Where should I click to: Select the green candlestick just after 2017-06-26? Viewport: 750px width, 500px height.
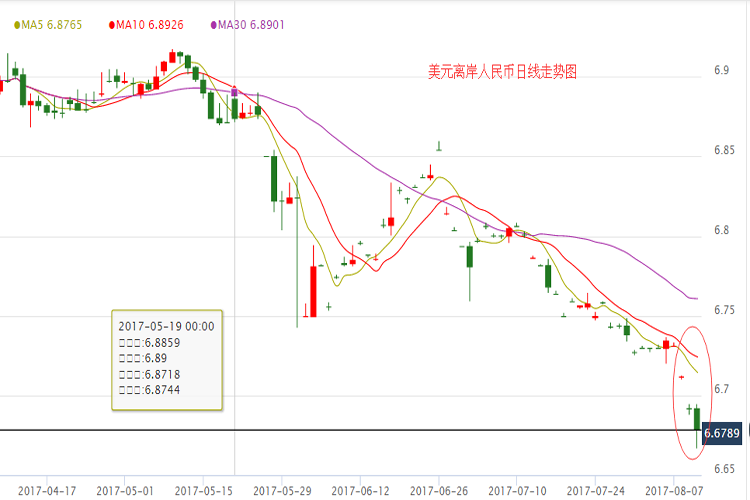pyautogui.click(x=469, y=256)
